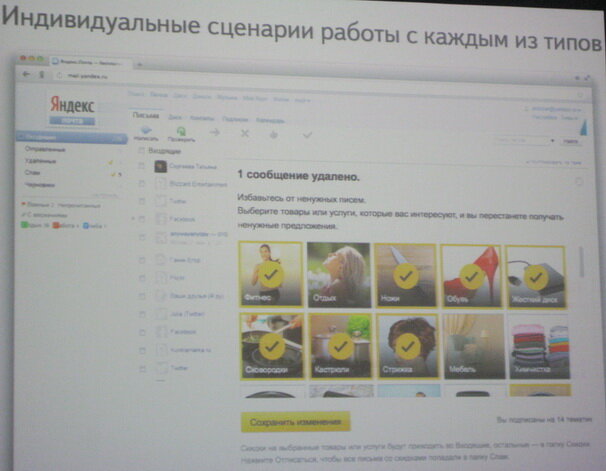Click the Яндекс logo
Screen dimensions: 606x471
coord(72,105)
